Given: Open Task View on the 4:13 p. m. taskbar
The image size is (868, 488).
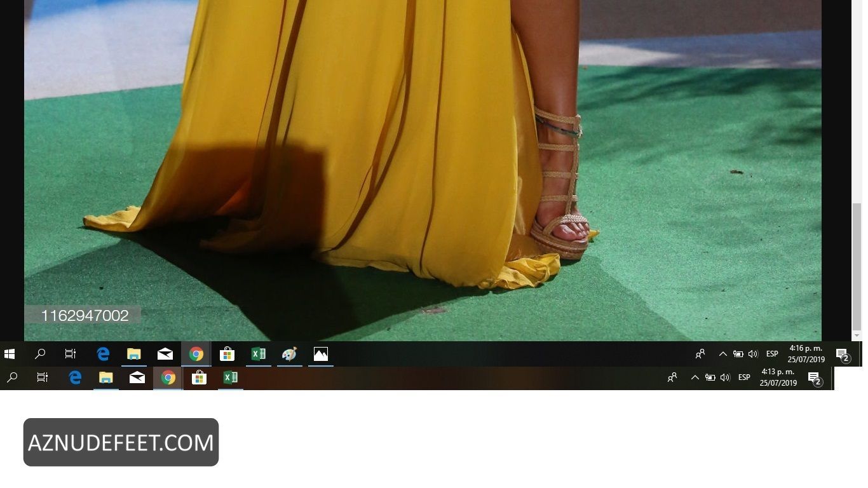Looking at the screenshot, I should coord(43,377).
